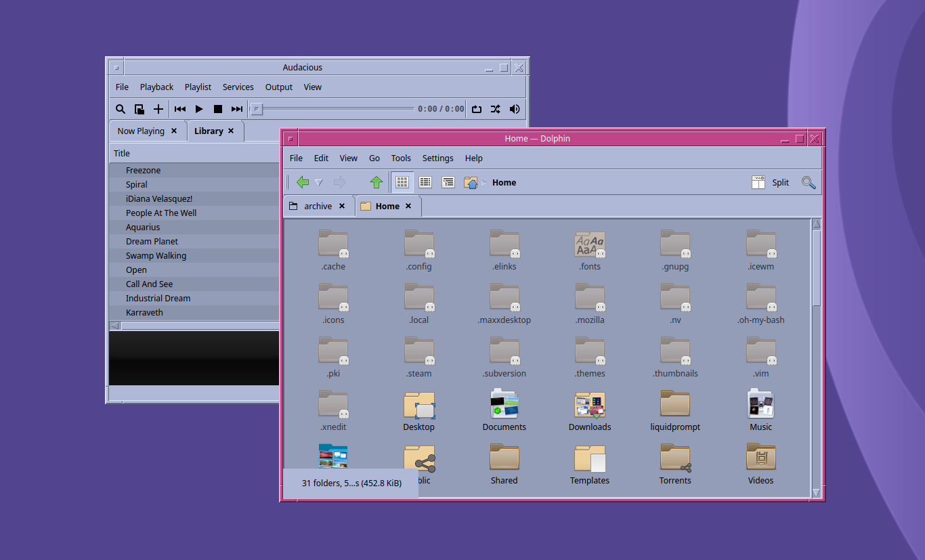
Task: Open Dolphin Tools menu
Action: (x=401, y=158)
